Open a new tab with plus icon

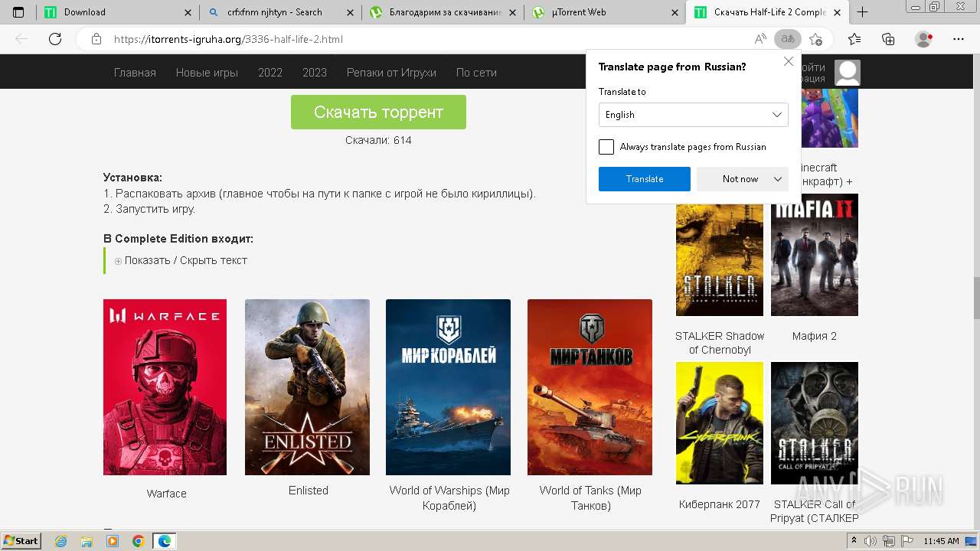click(863, 12)
